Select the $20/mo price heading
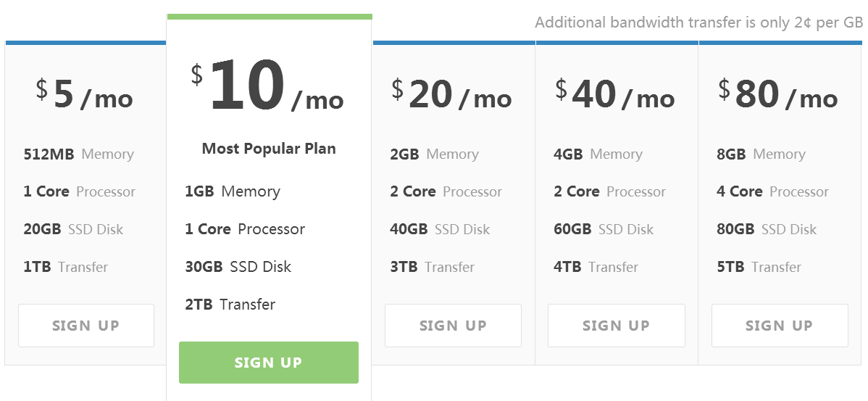 pyautogui.click(x=451, y=95)
